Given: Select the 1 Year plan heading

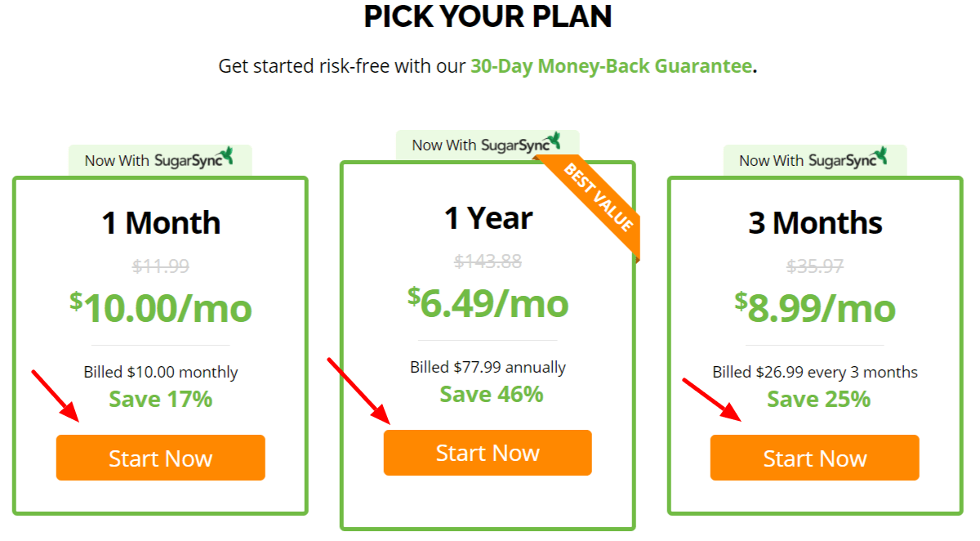Looking at the screenshot, I should tap(488, 217).
